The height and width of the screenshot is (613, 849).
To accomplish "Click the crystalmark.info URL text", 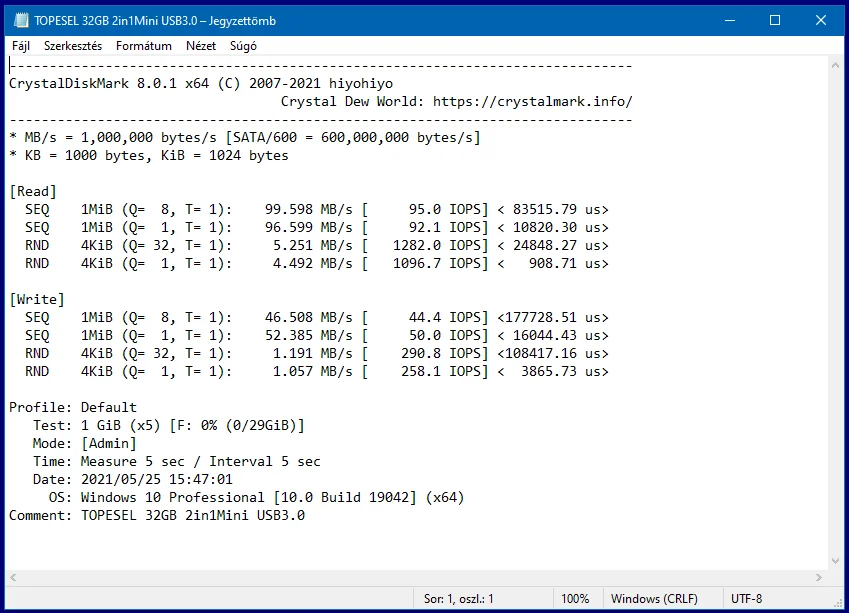I will (532, 101).
